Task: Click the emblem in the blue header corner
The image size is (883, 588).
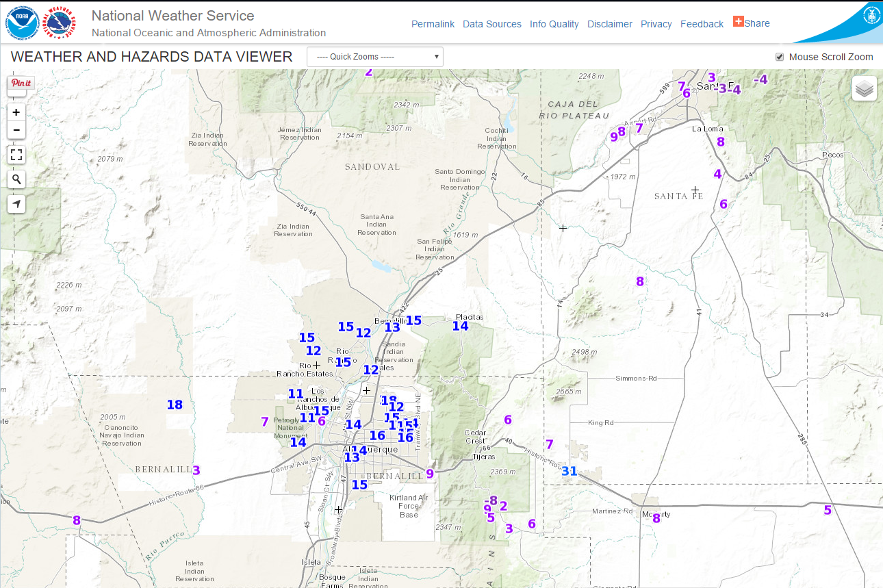Action: [870, 14]
